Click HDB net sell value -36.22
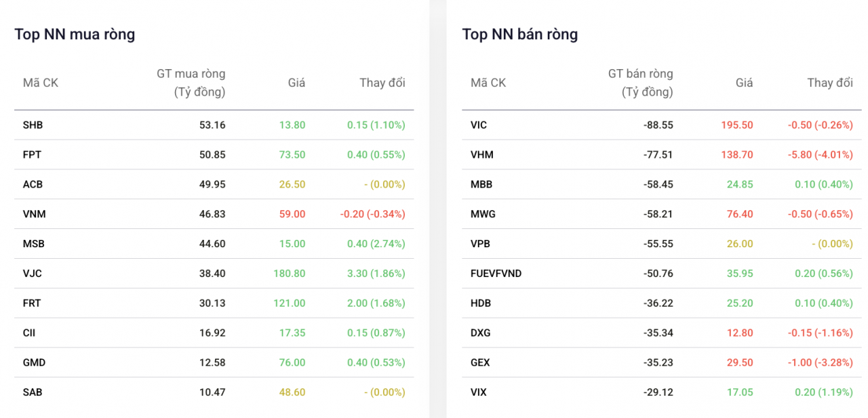 tap(658, 303)
